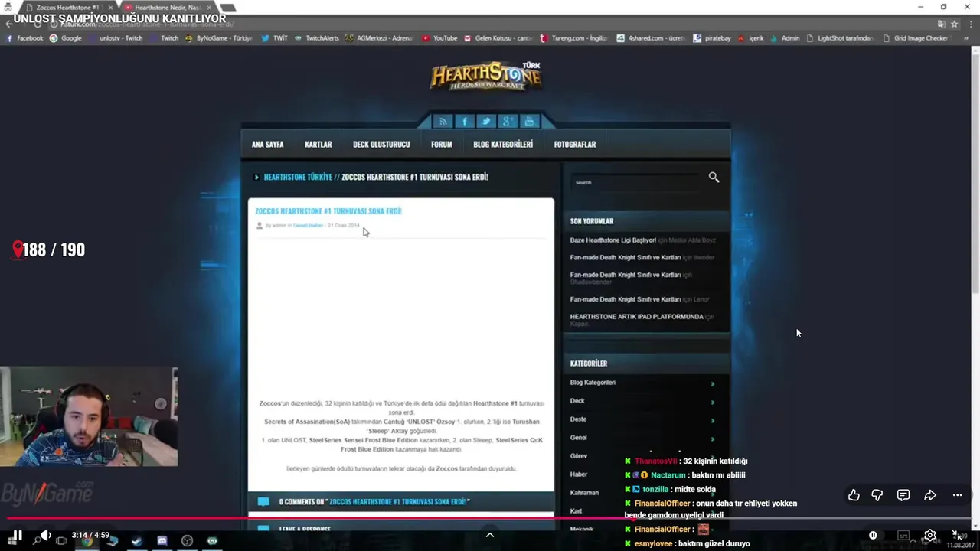Open Steam from the taskbar

136,541
